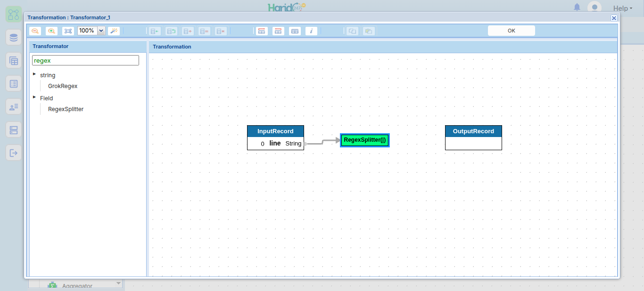Click the InputRecord node header
Screen dimensions: 644x291
275,131
